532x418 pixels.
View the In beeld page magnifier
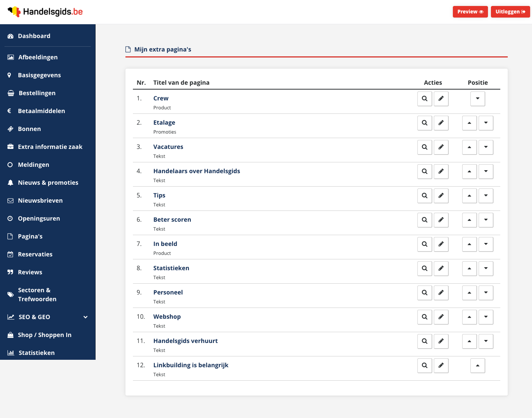tap(424, 244)
